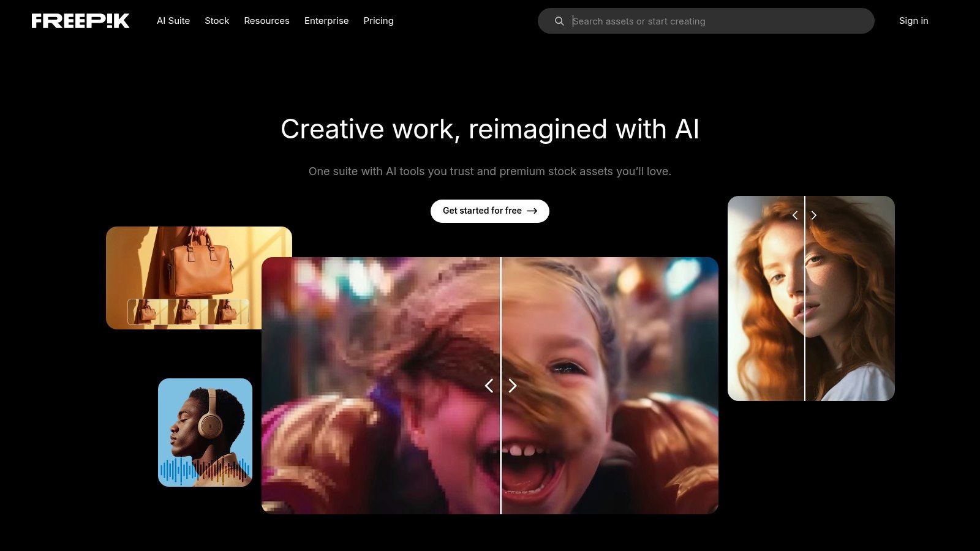
Task: Open the headphones audio waveform card
Action: point(205,432)
